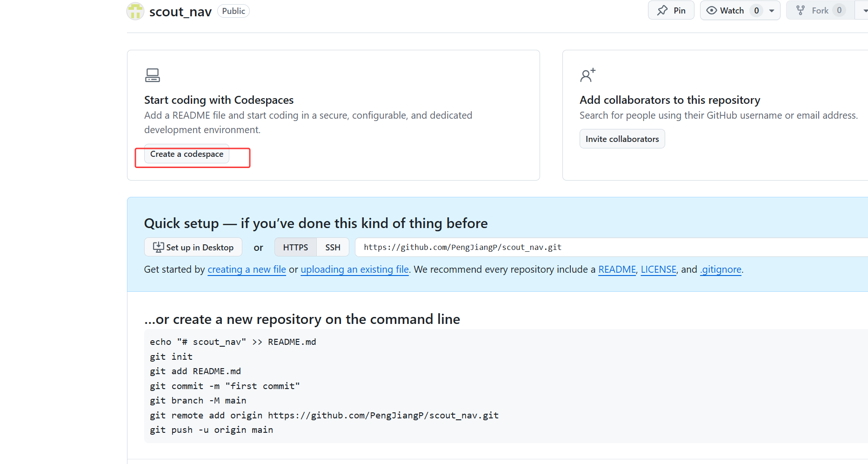
Task: Click the Start coding with Codespaces heading
Action: coord(219,100)
